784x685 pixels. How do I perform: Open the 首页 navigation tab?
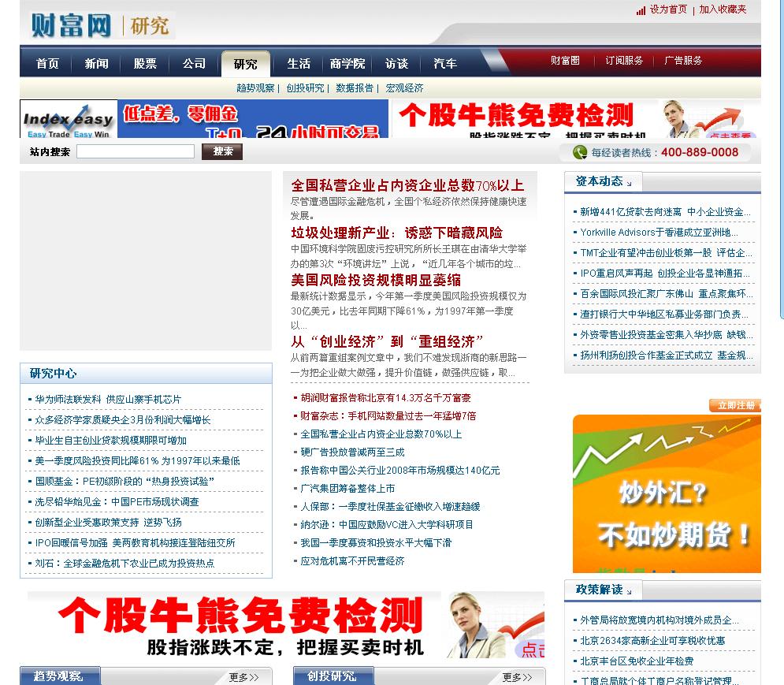tap(47, 64)
